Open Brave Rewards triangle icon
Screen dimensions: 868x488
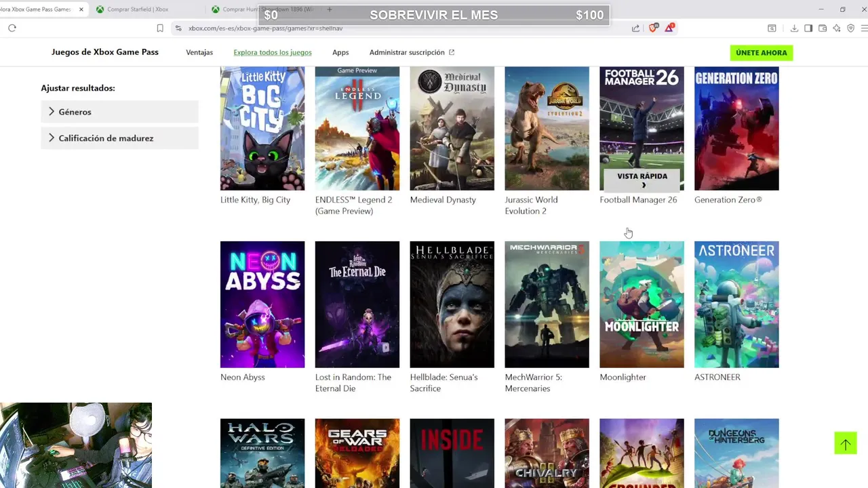pyautogui.click(x=669, y=28)
